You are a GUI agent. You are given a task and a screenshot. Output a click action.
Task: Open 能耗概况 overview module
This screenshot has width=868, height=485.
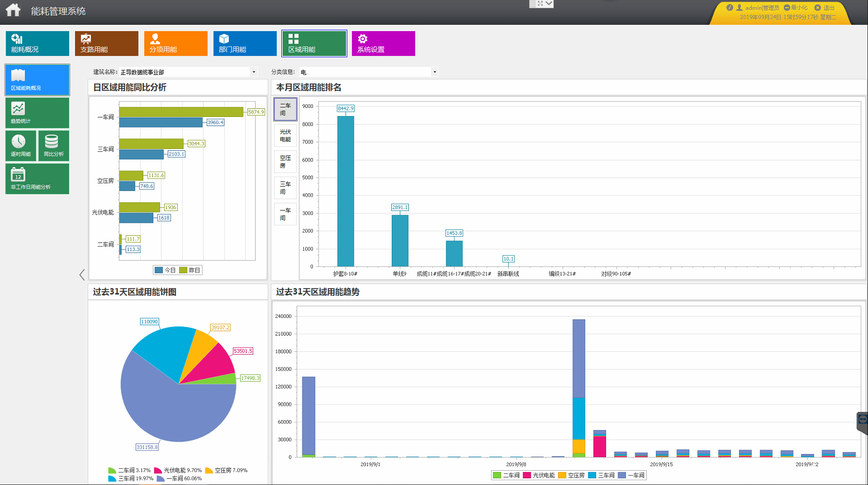37,43
